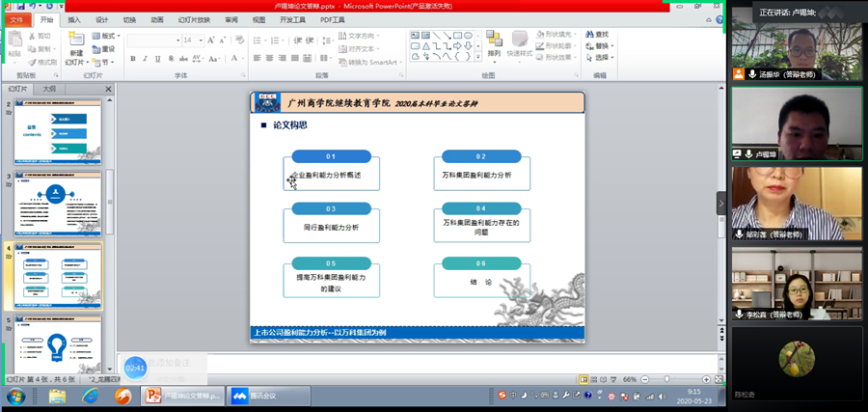Image resolution: width=868 pixels, height=412 pixels.
Task: Select slide 2 thumbnail
Action: coord(58,132)
